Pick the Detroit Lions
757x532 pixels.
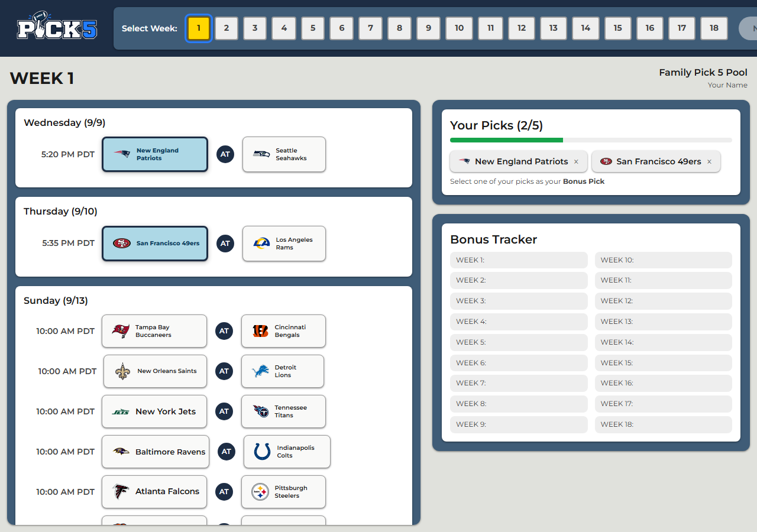283,371
